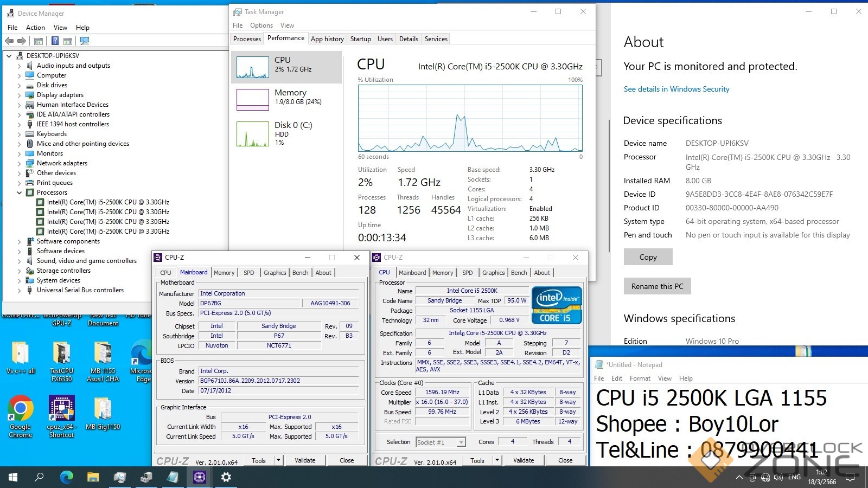Open the Socket #1 selection dropdown in CPU-Z
868x488 pixels.
tap(440, 442)
